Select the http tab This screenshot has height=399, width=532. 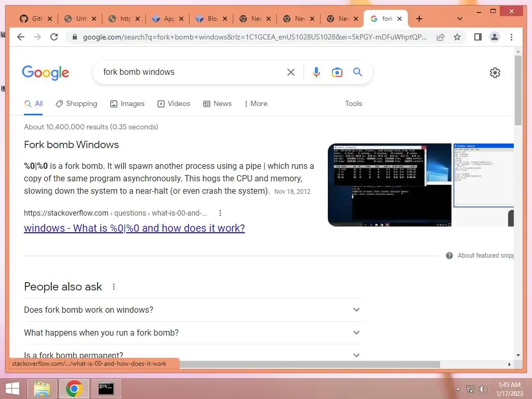point(121,19)
